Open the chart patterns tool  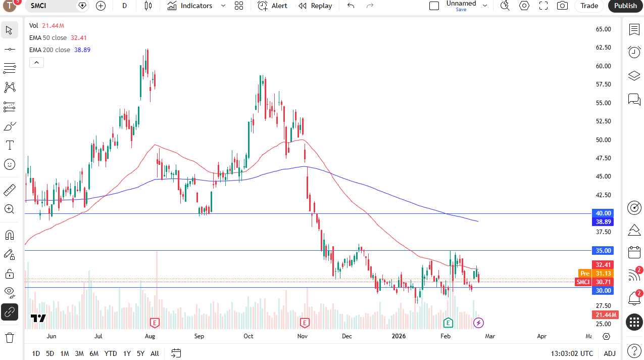click(x=9, y=87)
